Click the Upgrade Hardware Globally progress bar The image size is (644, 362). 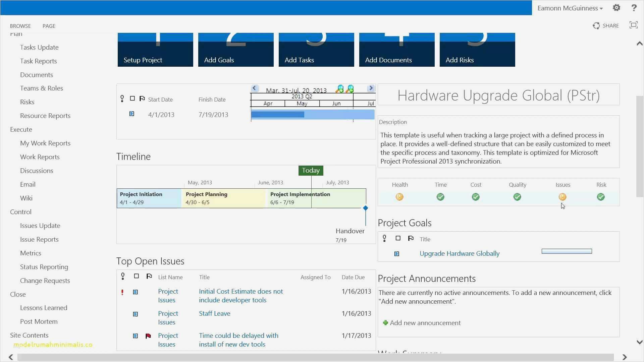(567, 251)
